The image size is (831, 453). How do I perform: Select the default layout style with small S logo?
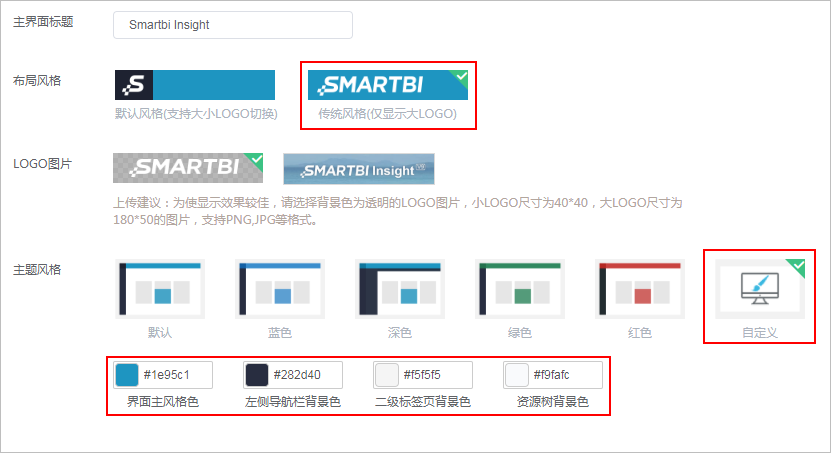(195, 85)
